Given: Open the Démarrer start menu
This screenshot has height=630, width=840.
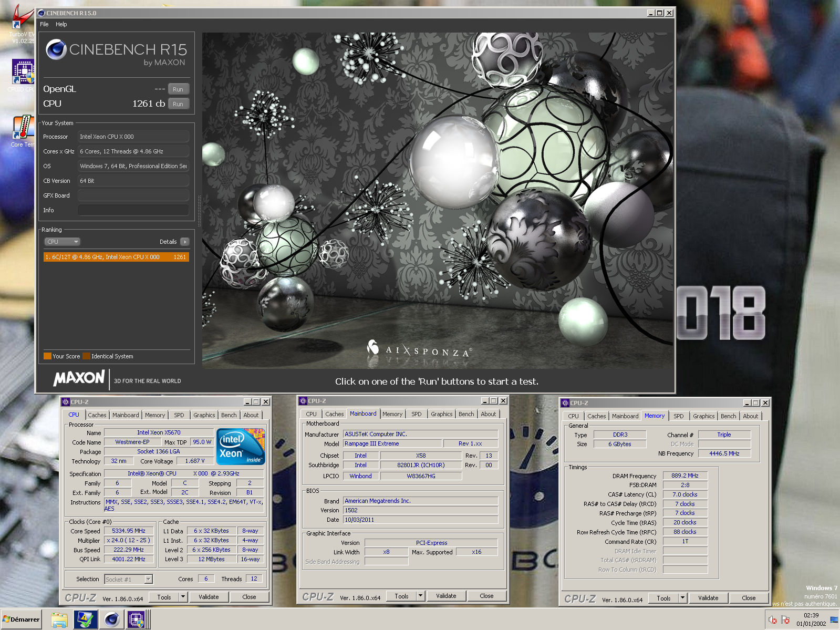Looking at the screenshot, I should click(22, 619).
